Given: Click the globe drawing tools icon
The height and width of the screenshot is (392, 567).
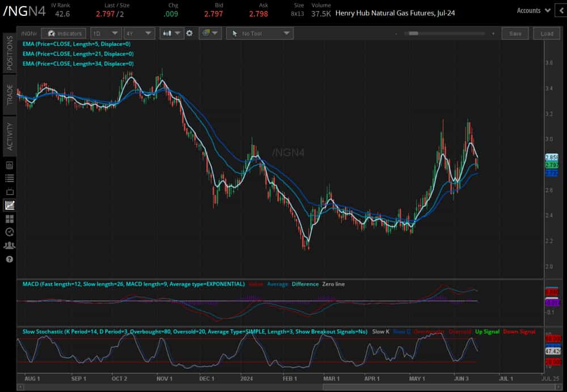Looking at the screenshot, I should click(x=206, y=33).
